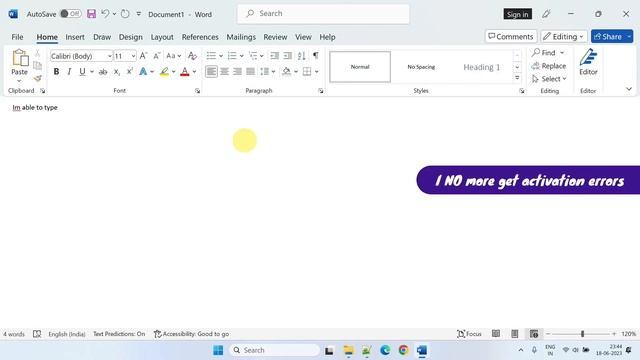Click the Share button
Viewport: 640px width, 360px height.
(x=608, y=36)
